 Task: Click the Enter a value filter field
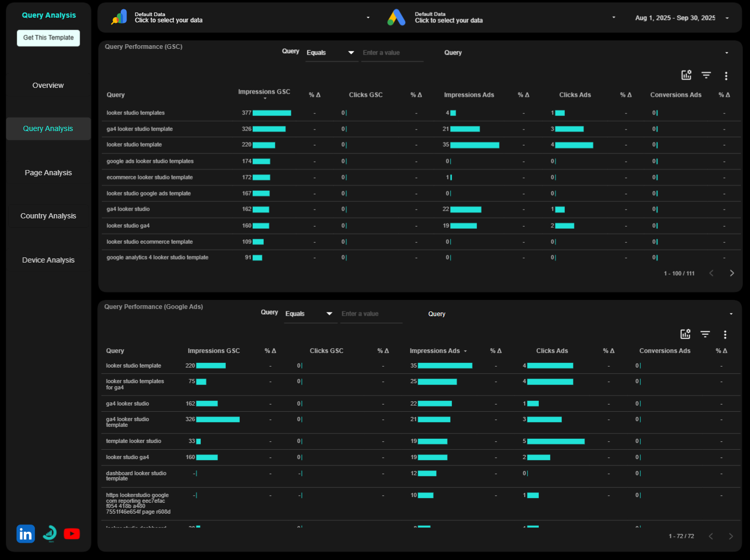[392, 53]
